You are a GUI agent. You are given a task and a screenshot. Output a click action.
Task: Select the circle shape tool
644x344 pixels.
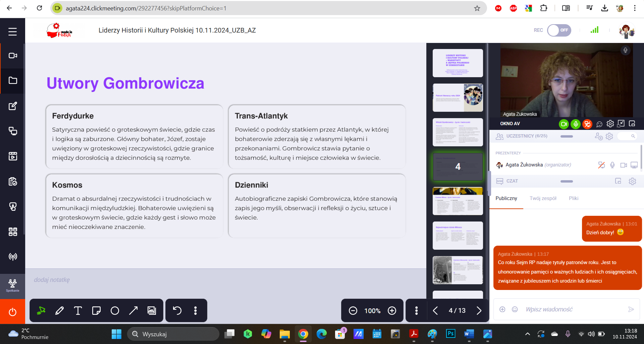click(115, 310)
